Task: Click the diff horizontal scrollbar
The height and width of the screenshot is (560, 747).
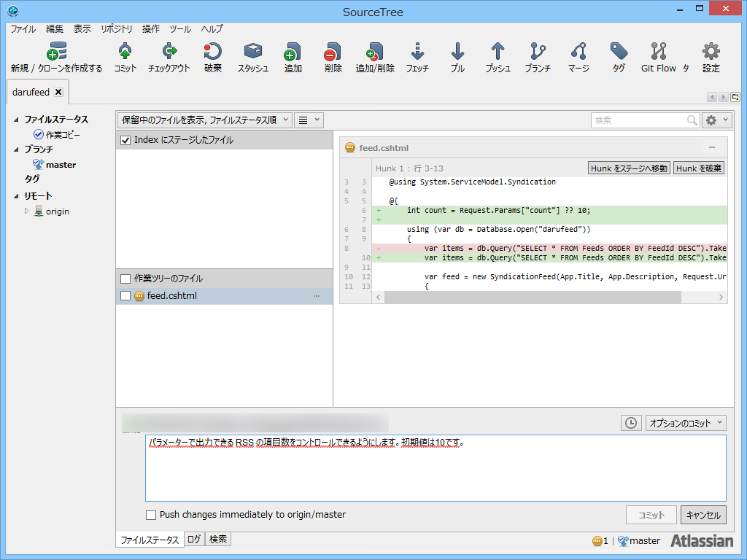Action: 533,297
